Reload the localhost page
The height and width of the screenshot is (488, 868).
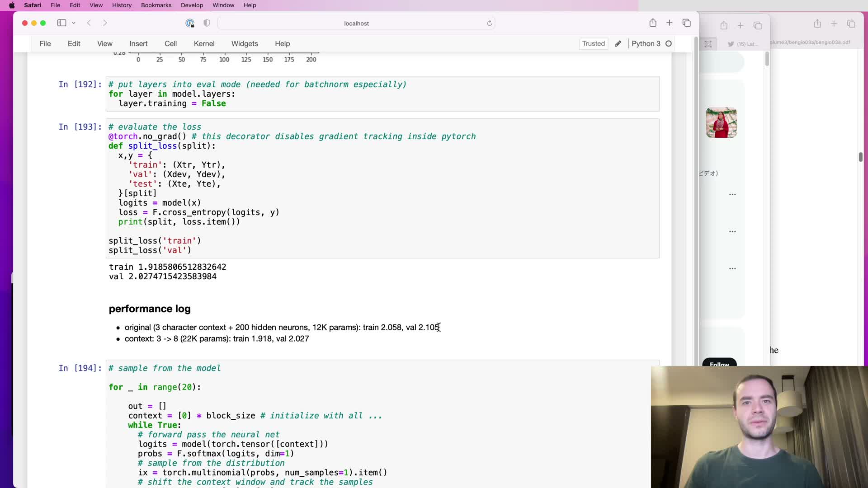click(x=489, y=23)
